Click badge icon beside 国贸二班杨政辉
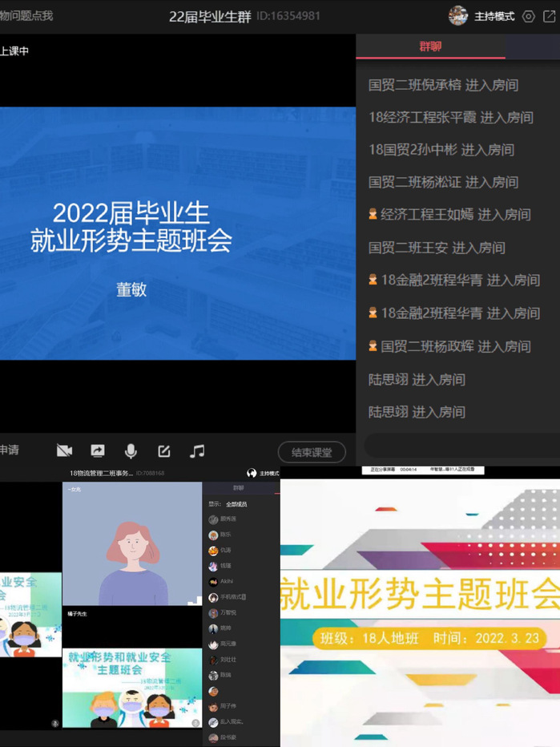Viewport: 560px width, 747px height. pos(373,346)
